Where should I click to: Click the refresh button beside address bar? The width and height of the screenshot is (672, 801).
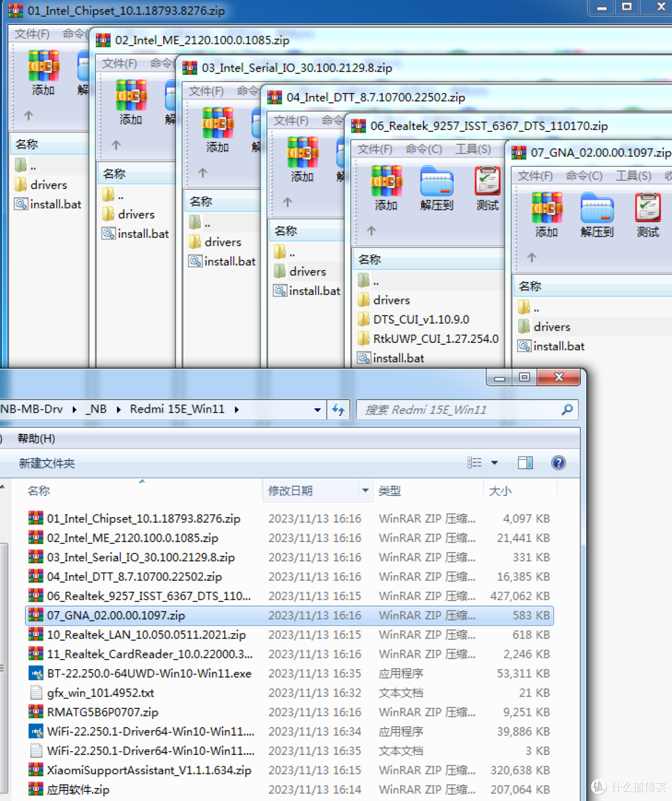[x=338, y=410]
